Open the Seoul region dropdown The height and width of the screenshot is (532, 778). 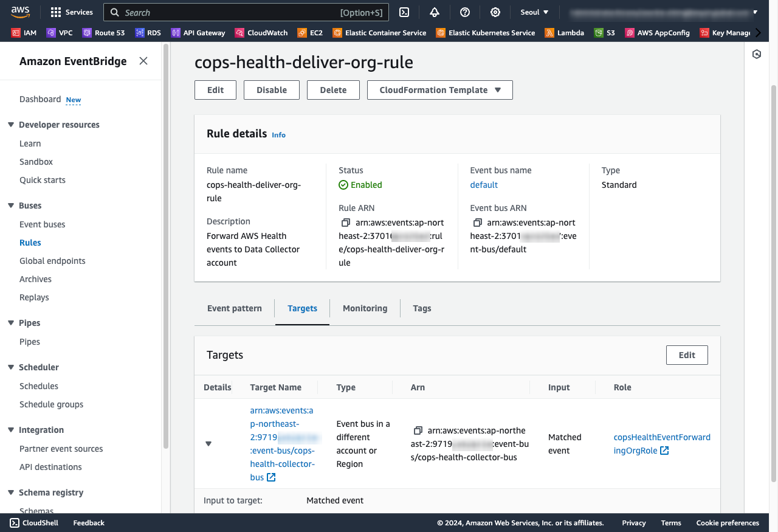535,12
